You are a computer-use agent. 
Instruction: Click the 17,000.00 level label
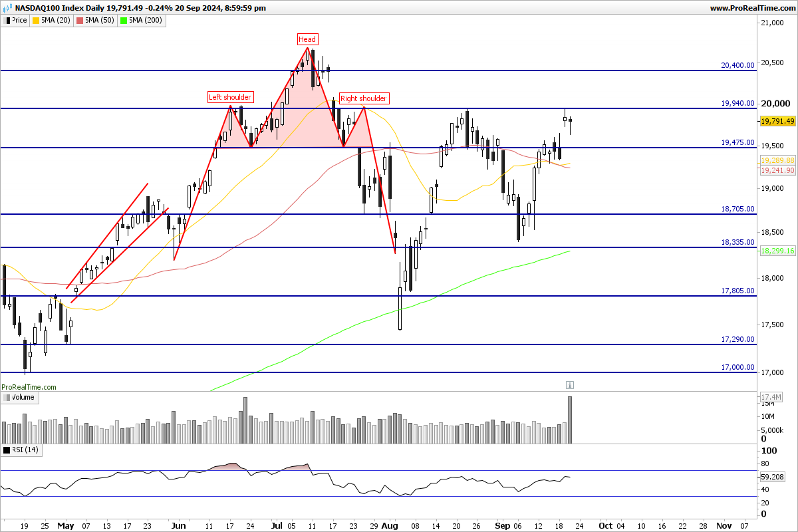737,367
